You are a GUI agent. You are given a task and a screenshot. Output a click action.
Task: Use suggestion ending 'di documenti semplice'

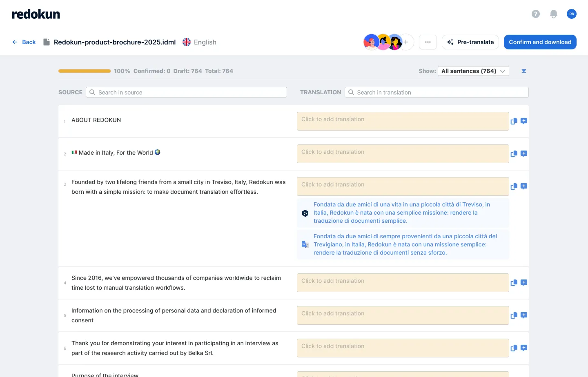[403, 213]
